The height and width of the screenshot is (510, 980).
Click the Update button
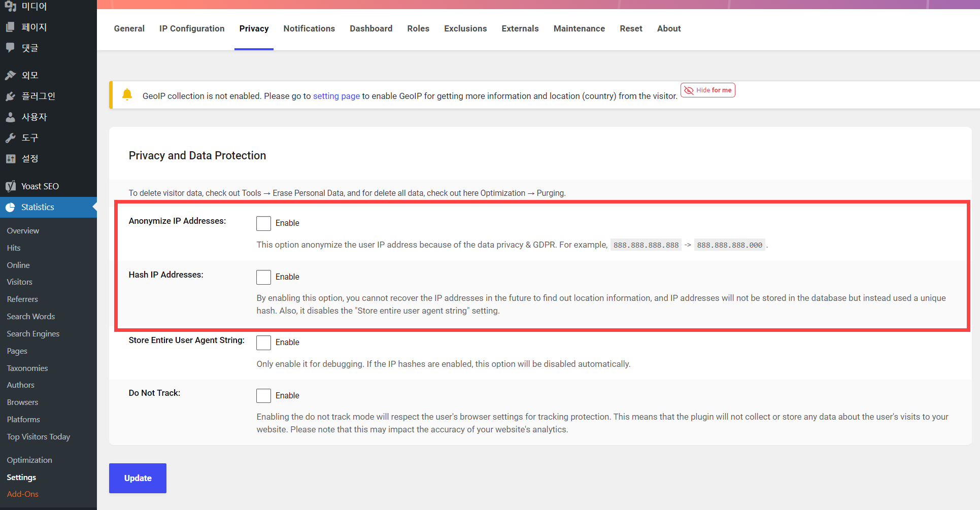click(138, 478)
